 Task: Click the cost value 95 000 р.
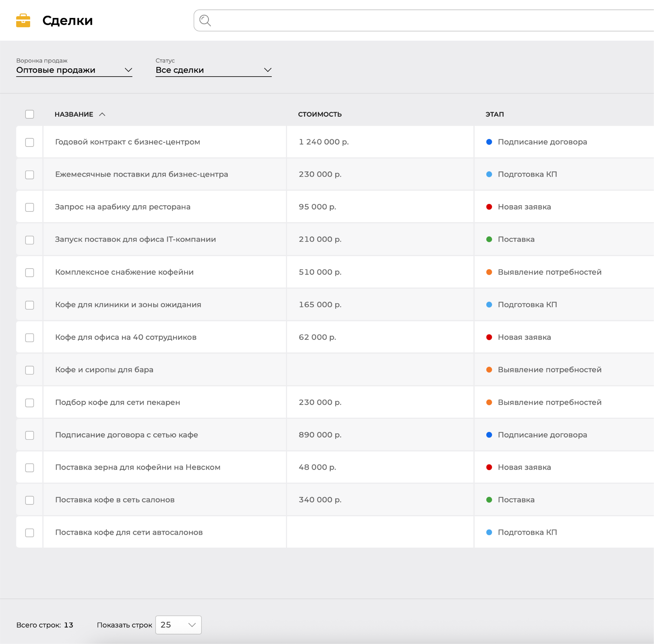coord(317,207)
